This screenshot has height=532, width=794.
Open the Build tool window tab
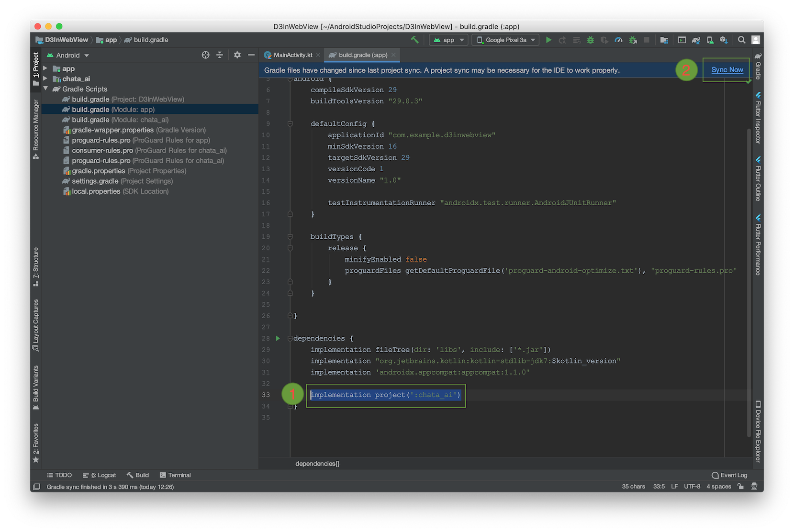click(x=138, y=475)
